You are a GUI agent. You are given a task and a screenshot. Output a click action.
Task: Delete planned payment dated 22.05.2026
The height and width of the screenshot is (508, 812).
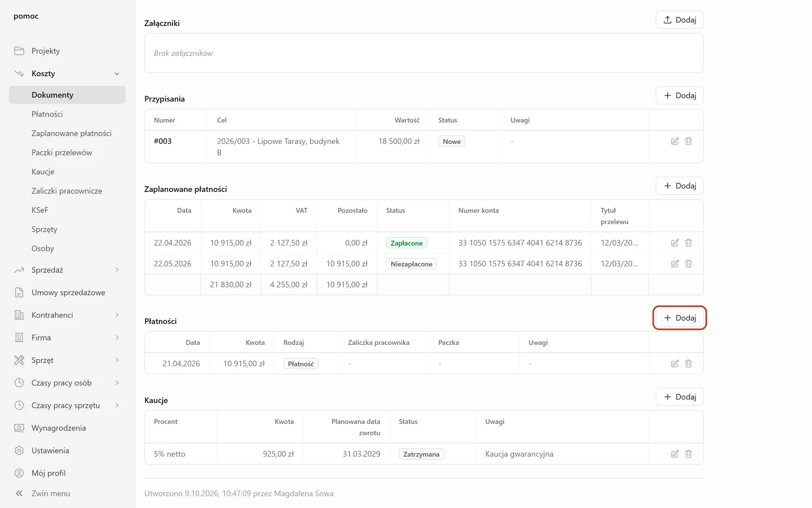[x=689, y=264]
